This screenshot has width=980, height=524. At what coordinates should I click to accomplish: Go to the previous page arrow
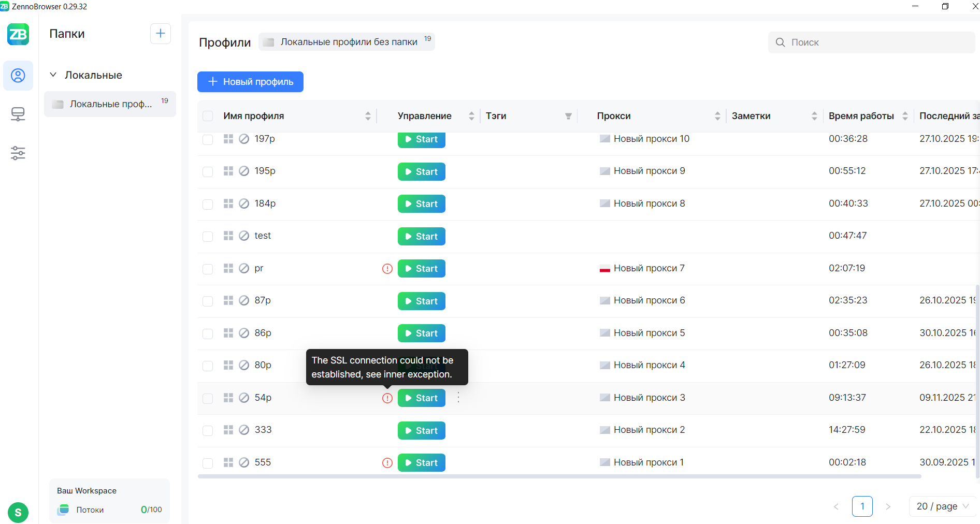[x=836, y=506]
